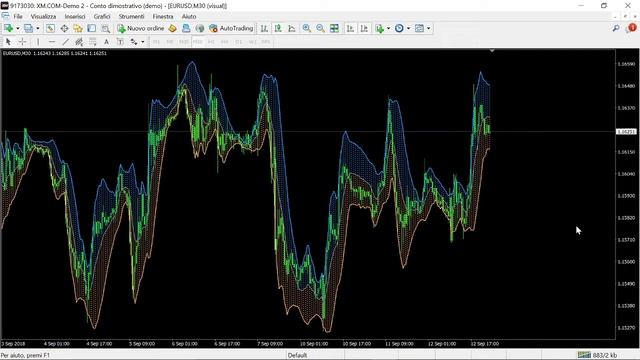Open the Indicators list icon

[x=380, y=28]
